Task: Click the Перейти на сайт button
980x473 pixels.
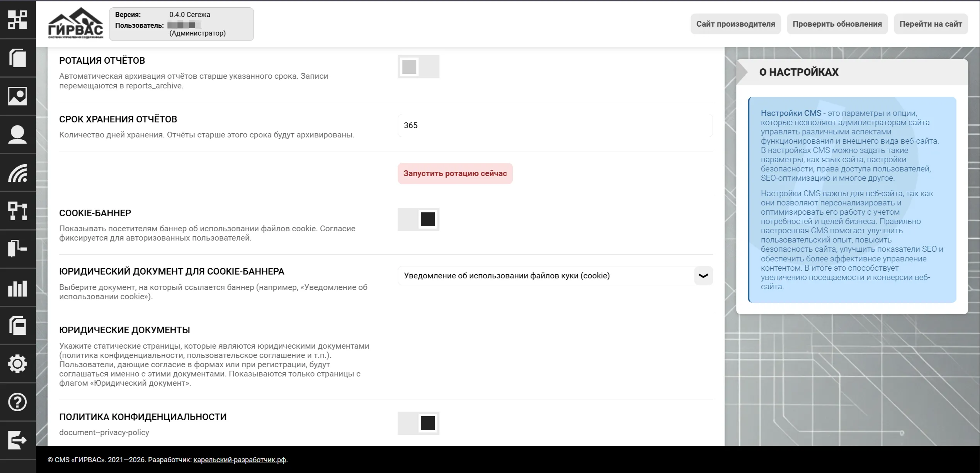Action: [x=931, y=24]
